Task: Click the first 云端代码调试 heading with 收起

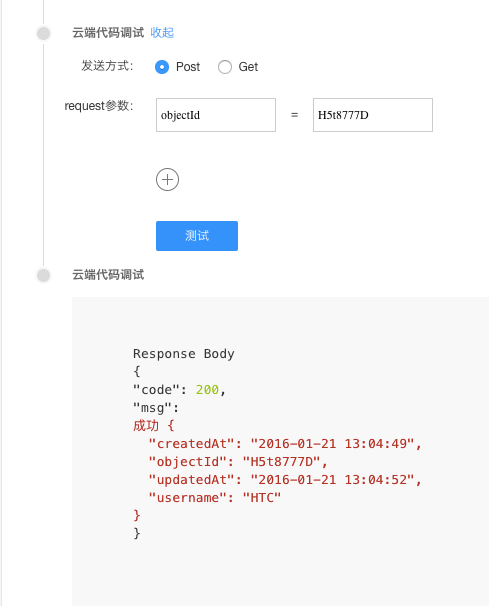Action: [108, 33]
